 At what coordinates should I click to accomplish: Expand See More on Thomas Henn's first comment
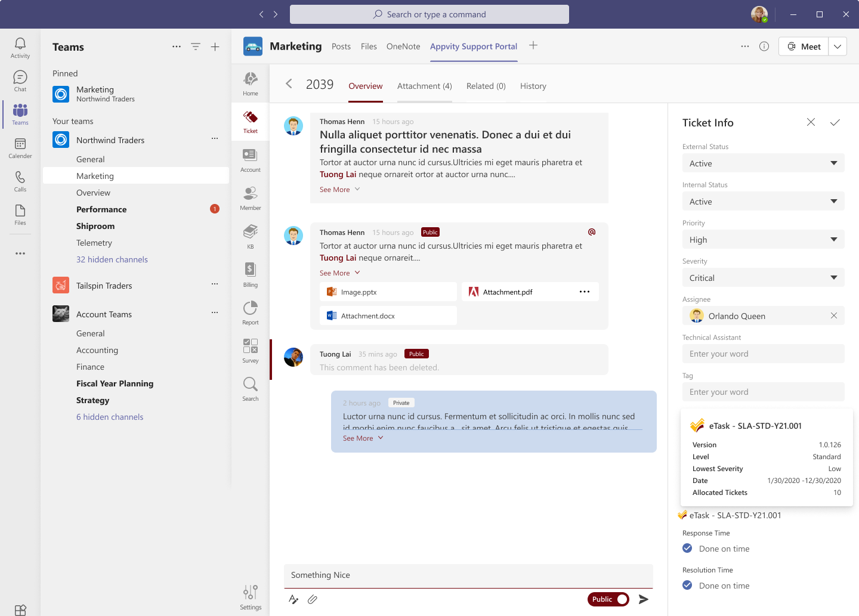(x=335, y=189)
